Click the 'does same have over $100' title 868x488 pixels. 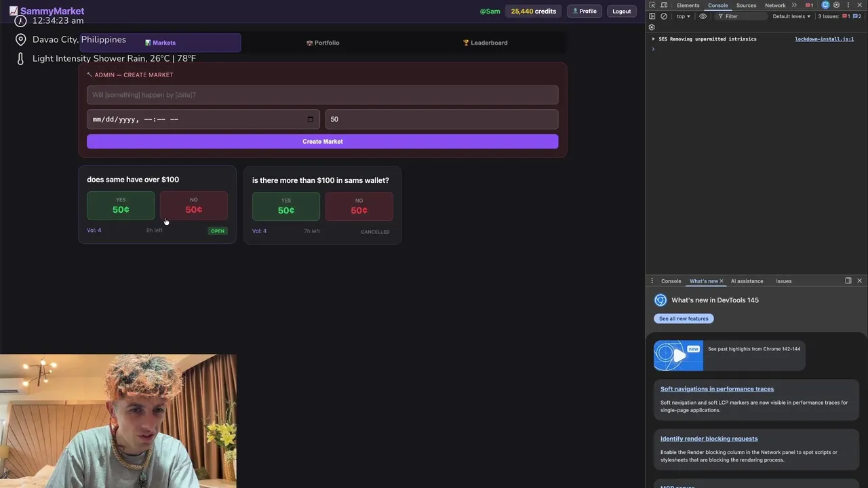click(x=133, y=180)
